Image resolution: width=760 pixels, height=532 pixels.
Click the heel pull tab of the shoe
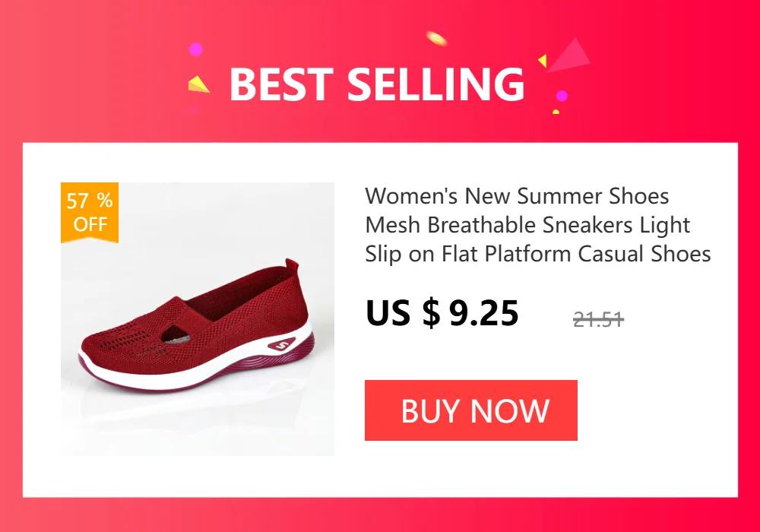[291, 265]
